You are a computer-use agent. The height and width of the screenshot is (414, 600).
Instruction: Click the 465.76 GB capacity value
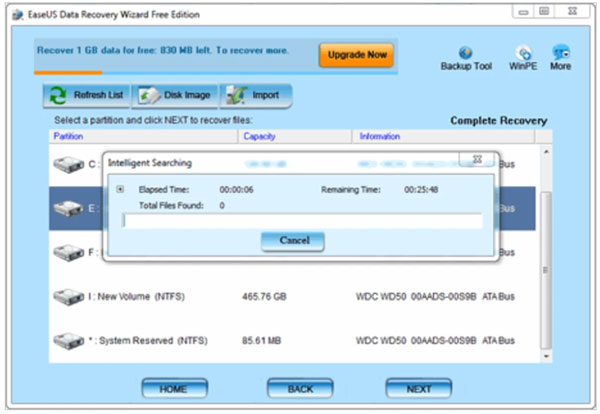click(x=264, y=297)
